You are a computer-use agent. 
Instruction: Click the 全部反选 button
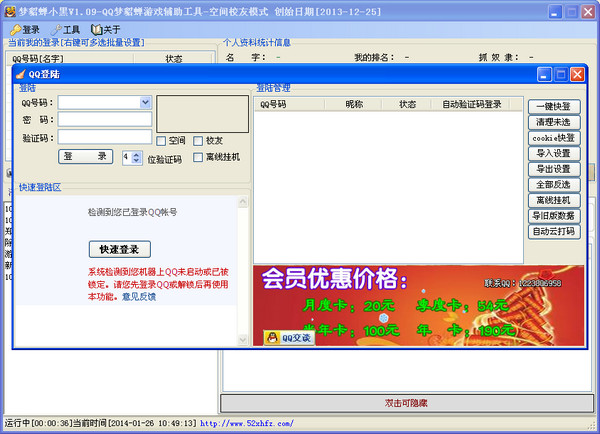click(554, 184)
